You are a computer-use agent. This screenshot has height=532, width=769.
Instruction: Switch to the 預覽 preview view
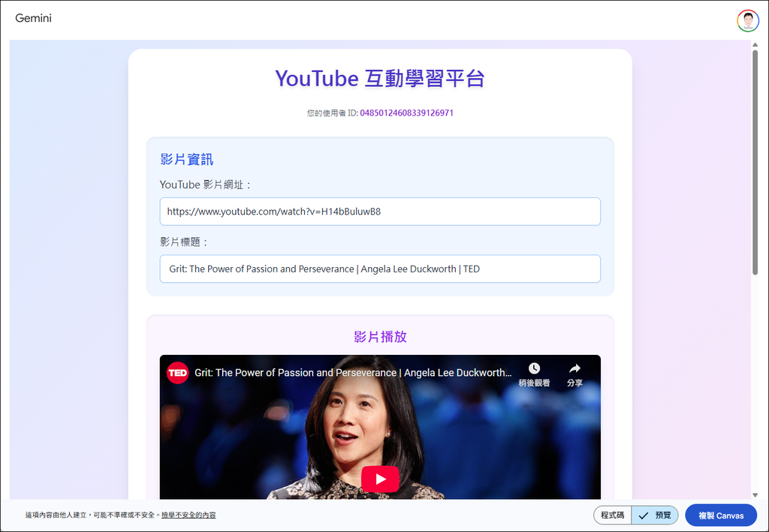click(x=655, y=515)
